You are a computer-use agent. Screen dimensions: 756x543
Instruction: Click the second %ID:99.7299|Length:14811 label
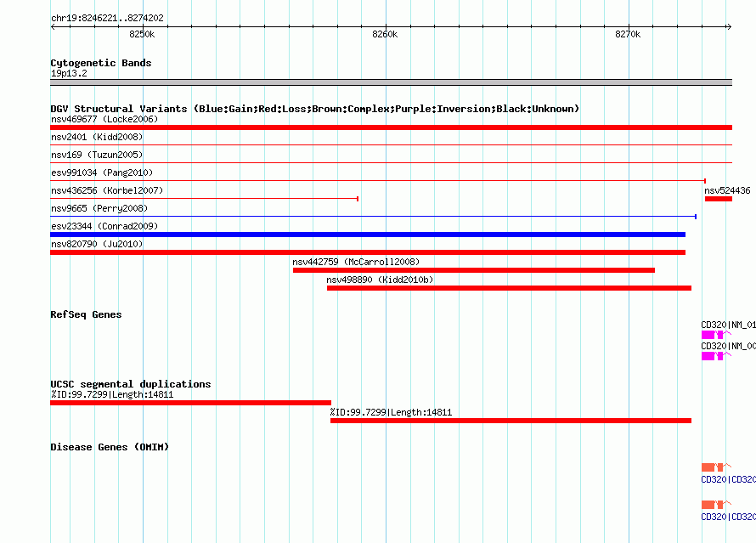pos(391,412)
